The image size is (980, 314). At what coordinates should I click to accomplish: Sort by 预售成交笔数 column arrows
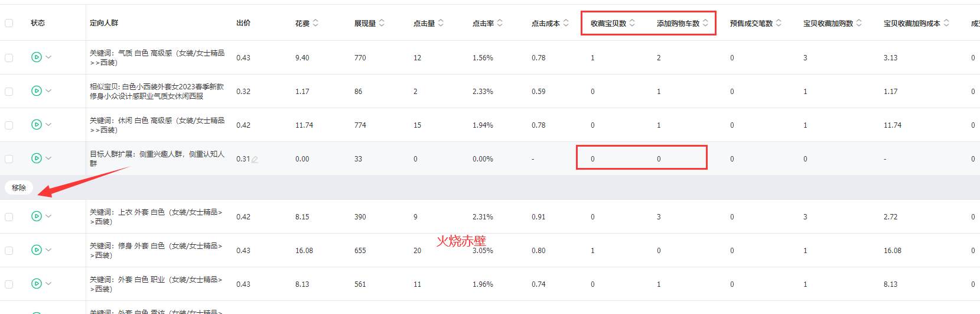779,23
